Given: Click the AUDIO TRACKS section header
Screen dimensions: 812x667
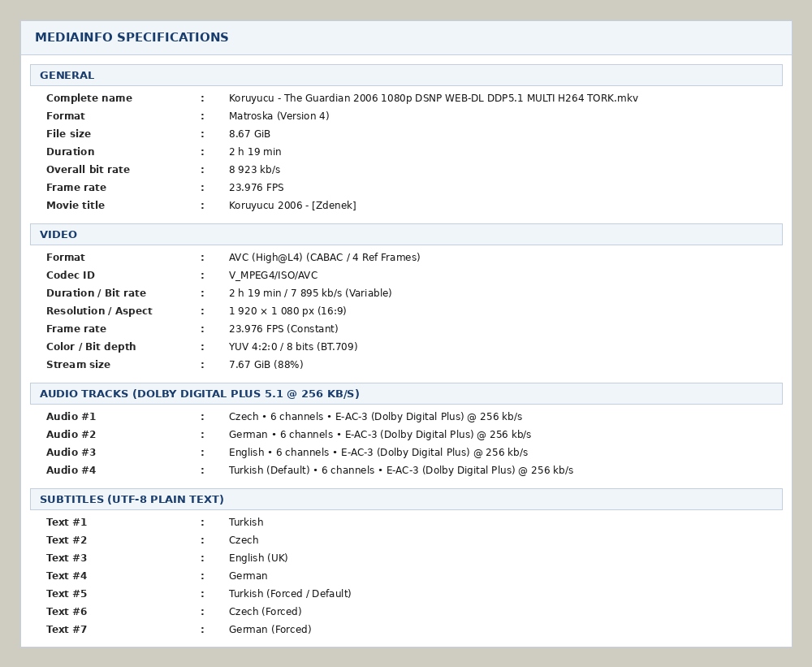Looking at the screenshot, I should coord(406,393).
